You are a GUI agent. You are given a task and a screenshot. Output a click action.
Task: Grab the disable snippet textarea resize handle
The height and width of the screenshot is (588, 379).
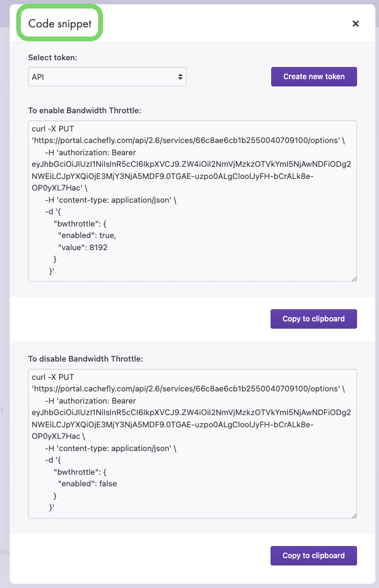pos(353,515)
